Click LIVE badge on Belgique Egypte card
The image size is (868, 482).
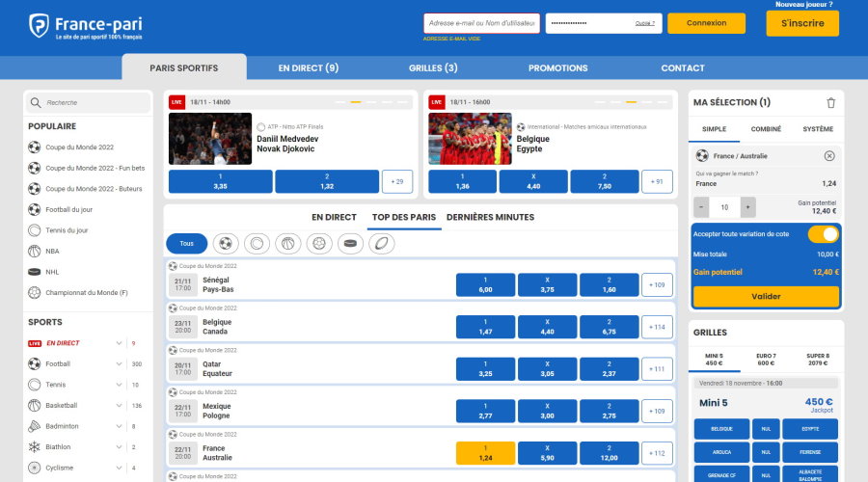pos(436,102)
